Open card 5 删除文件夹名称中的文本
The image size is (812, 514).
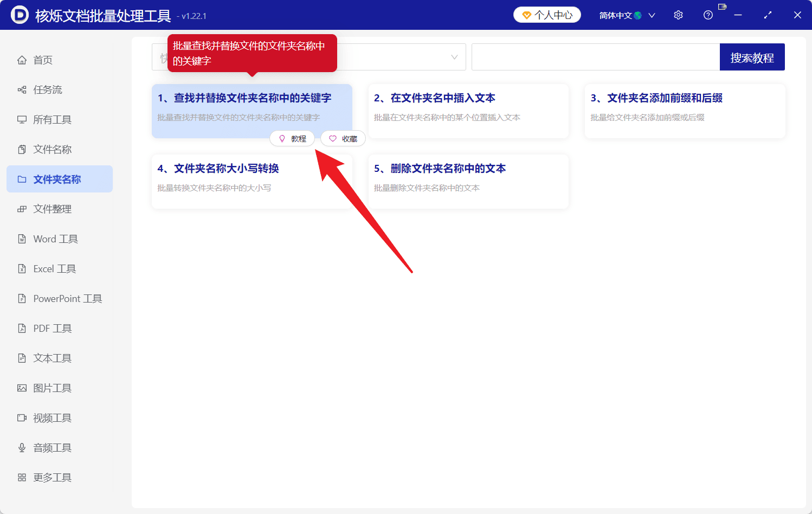coord(468,181)
